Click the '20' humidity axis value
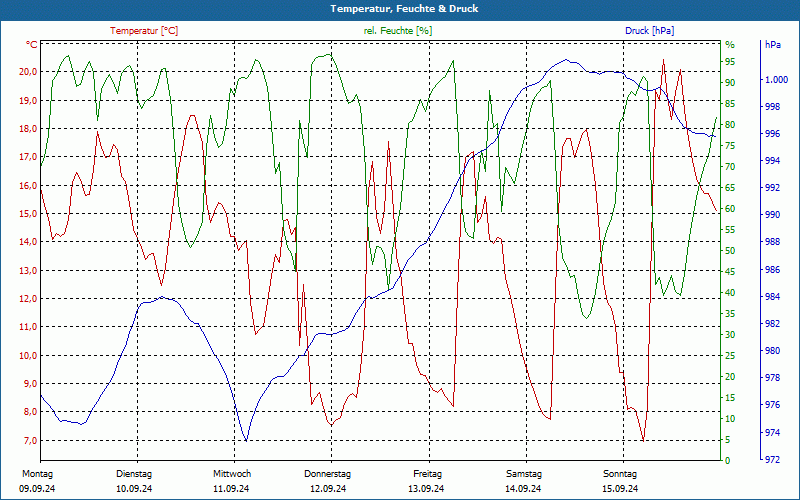This screenshot has height=500, width=800. (x=730, y=377)
